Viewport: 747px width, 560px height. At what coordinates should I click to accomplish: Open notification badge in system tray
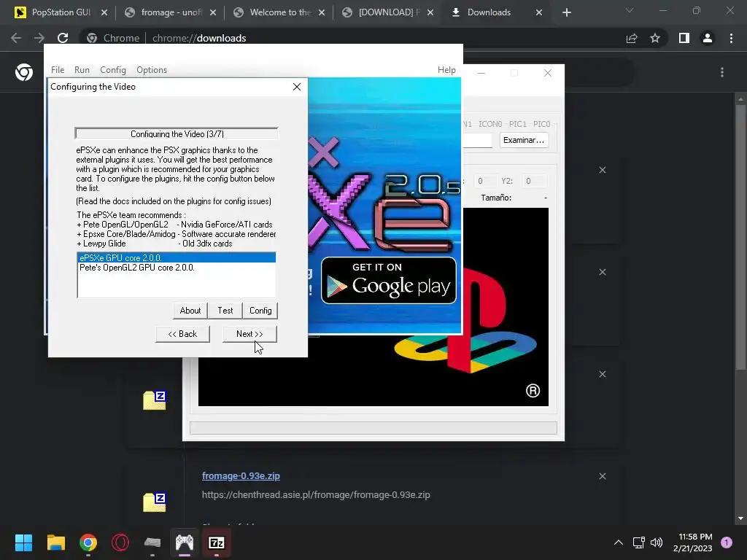[727, 542]
